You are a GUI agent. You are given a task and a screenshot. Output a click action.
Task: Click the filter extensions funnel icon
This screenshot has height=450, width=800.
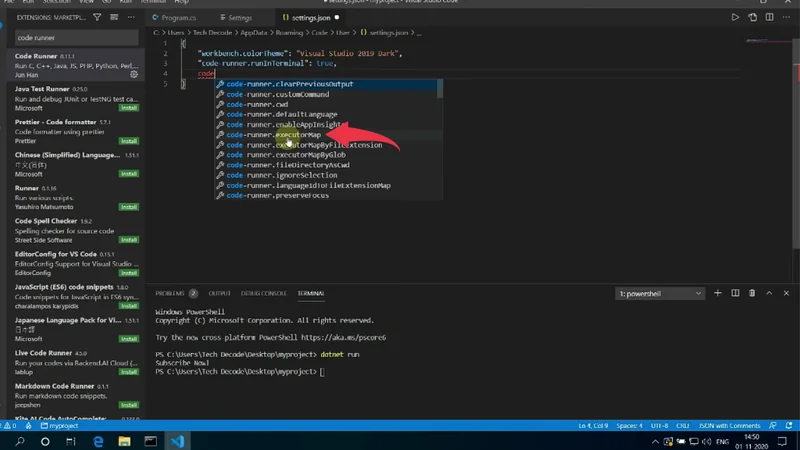[97, 17]
